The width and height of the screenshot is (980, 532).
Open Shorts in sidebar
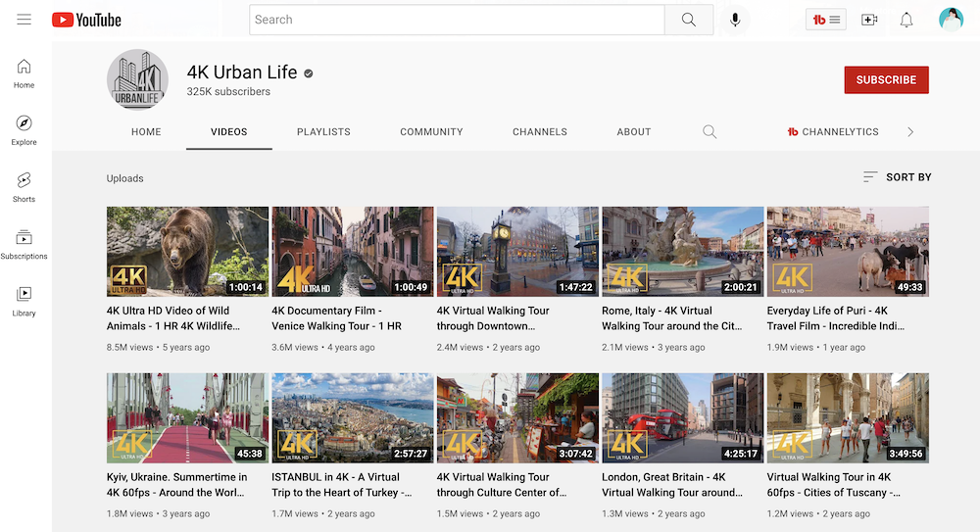[24, 187]
